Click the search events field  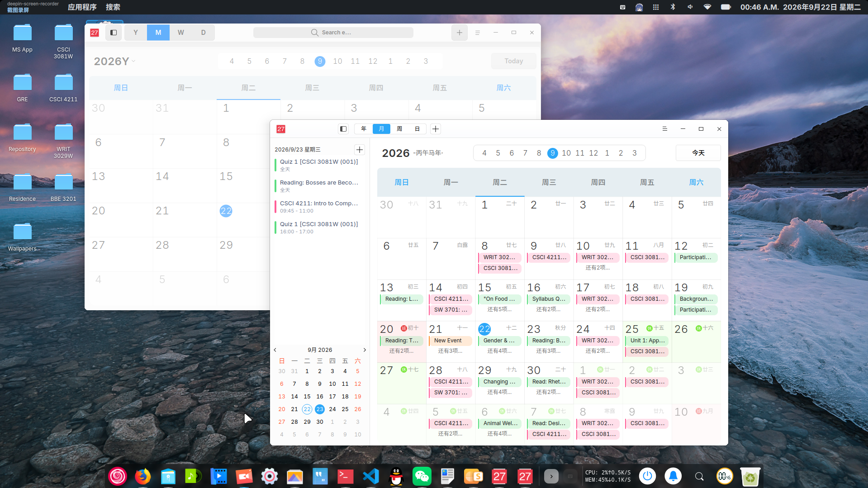(x=333, y=33)
